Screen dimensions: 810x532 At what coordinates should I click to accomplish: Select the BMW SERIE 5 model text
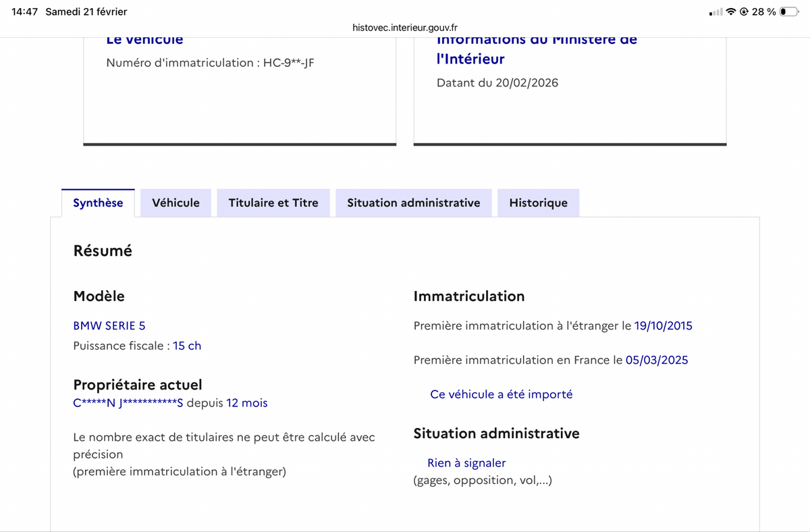pyautogui.click(x=109, y=325)
